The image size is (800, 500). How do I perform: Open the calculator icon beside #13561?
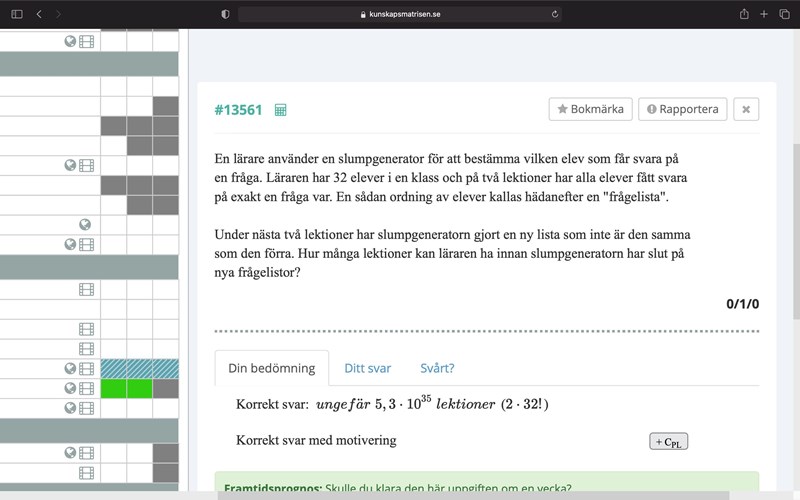click(x=280, y=110)
